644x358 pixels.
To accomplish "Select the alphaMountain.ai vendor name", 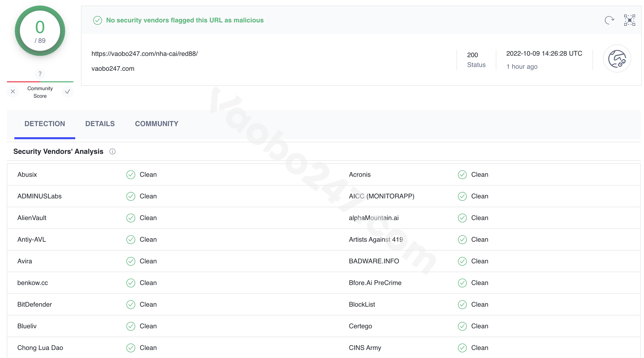I will (x=374, y=218).
